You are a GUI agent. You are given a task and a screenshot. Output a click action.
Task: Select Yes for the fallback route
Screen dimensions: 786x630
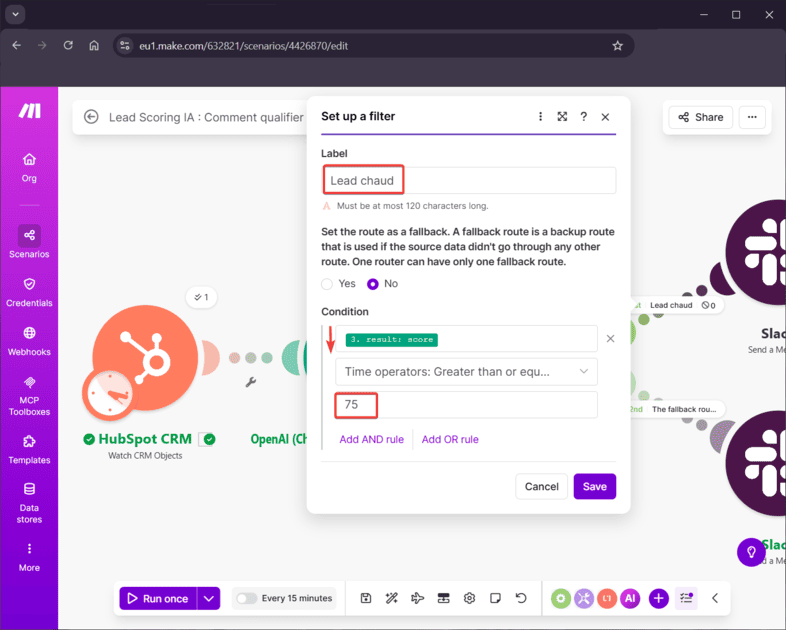pos(328,284)
